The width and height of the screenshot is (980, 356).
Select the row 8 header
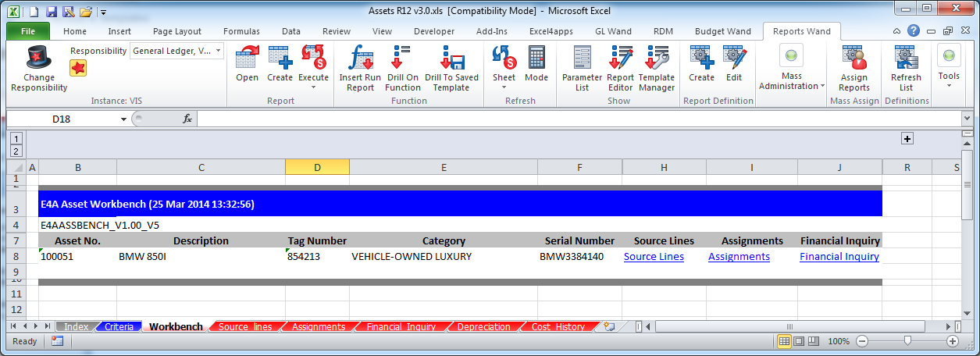pyautogui.click(x=16, y=256)
